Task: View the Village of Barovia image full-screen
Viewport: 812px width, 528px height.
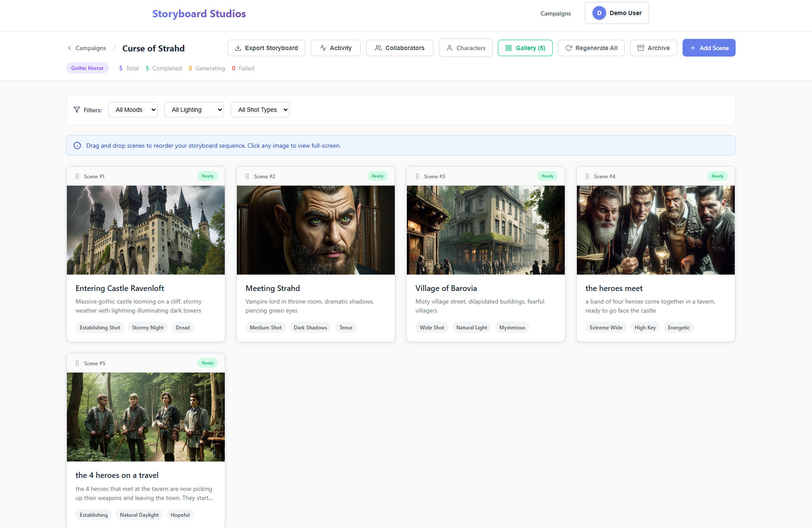Action: point(486,230)
